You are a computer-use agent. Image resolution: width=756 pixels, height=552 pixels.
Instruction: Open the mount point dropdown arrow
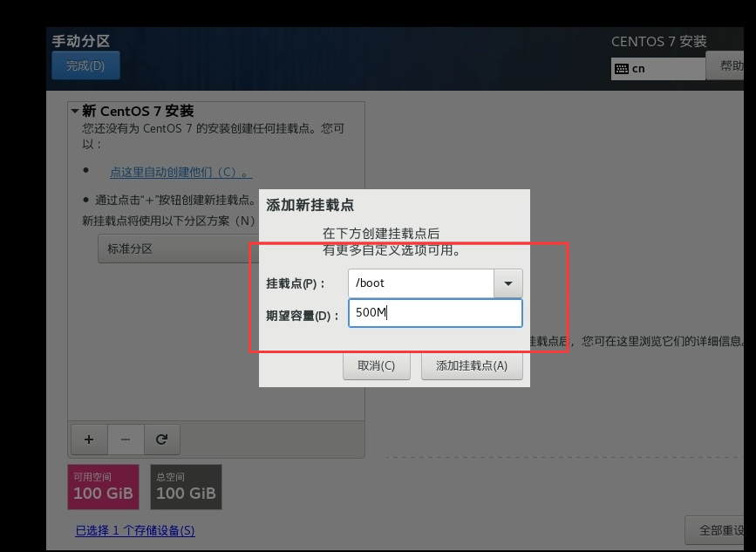(x=508, y=283)
